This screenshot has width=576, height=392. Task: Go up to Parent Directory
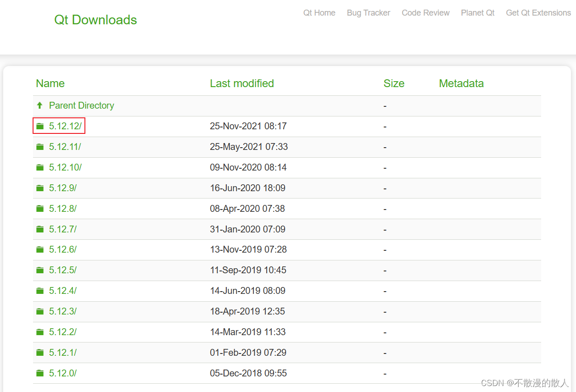[82, 105]
